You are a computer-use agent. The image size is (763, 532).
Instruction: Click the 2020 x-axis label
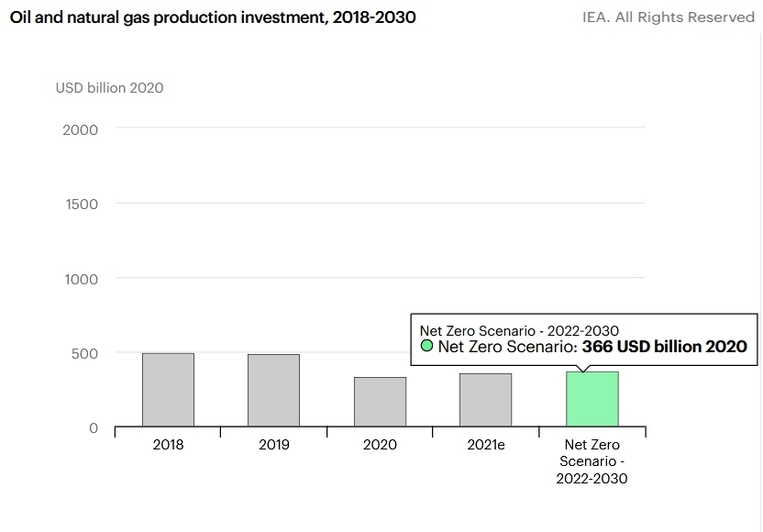(380, 445)
